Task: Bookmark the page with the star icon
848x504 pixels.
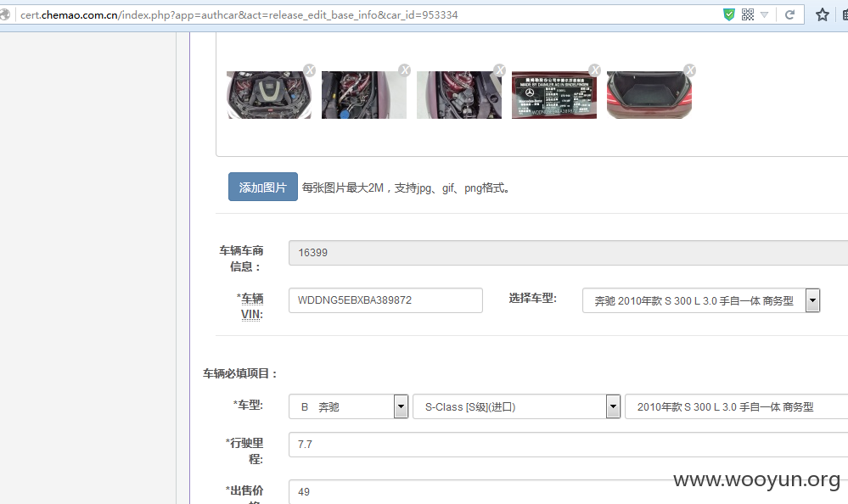Action: pos(822,14)
